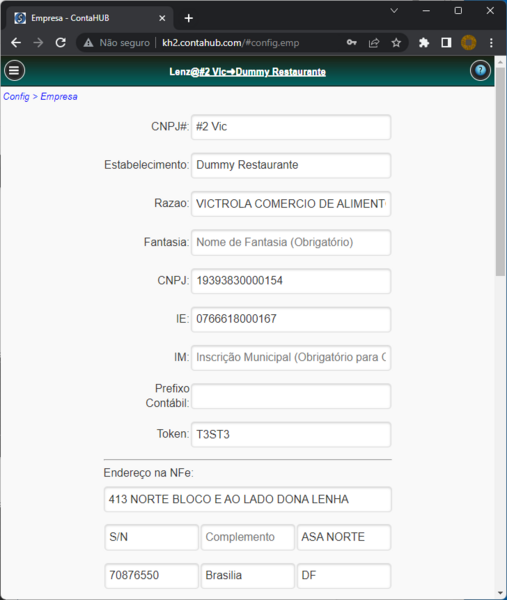This screenshot has height=600, width=507.
Task: Open the extensions puzzle icon
Action: 424,42
